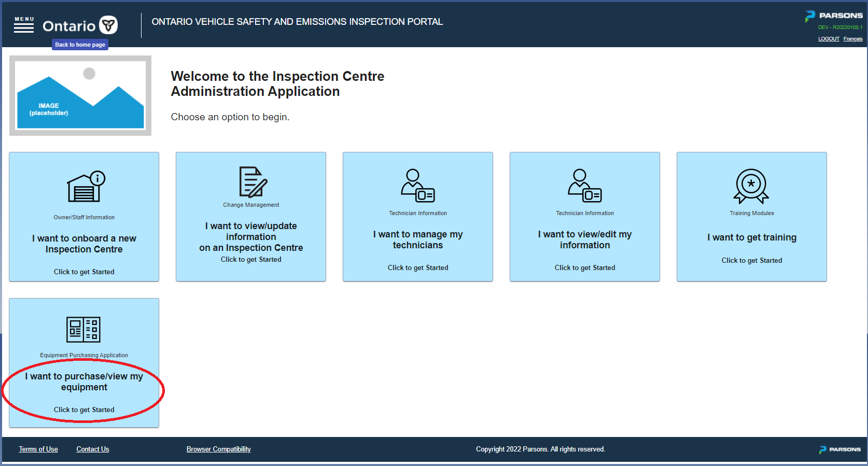Click Back to home page button
This screenshot has width=868, height=466.
(80, 45)
